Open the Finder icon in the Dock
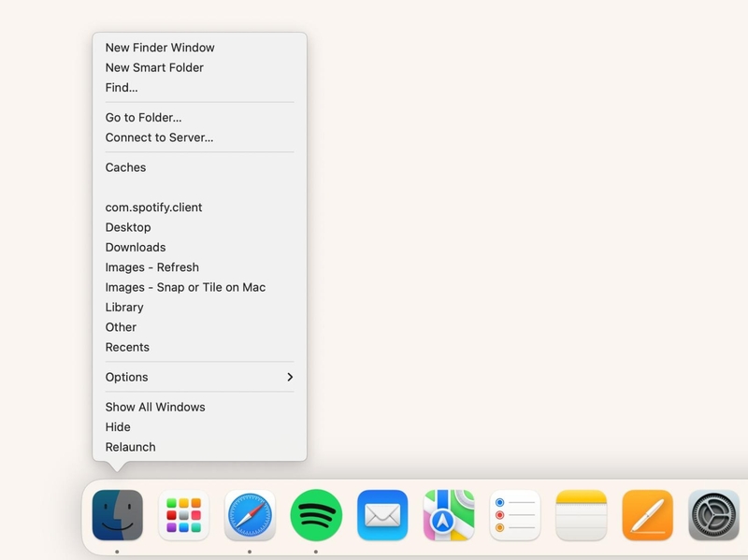 click(x=118, y=515)
